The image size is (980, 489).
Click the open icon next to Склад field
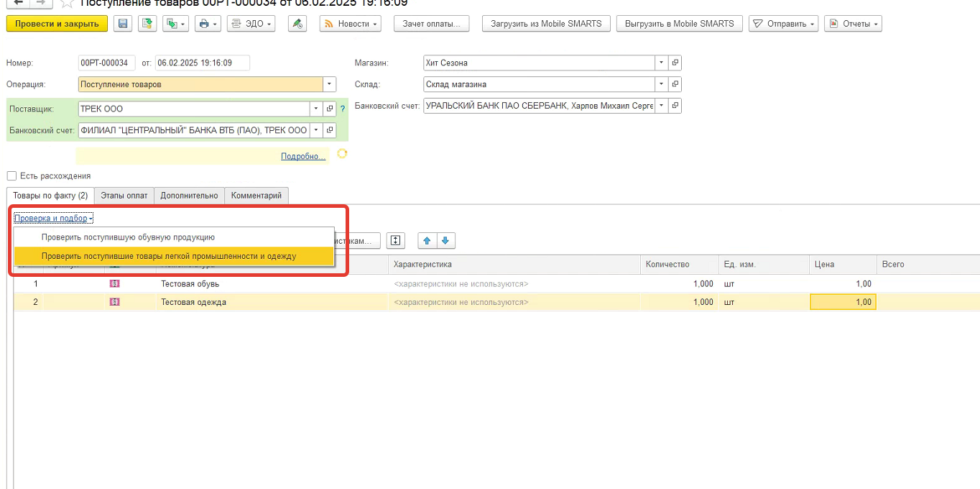(x=675, y=84)
